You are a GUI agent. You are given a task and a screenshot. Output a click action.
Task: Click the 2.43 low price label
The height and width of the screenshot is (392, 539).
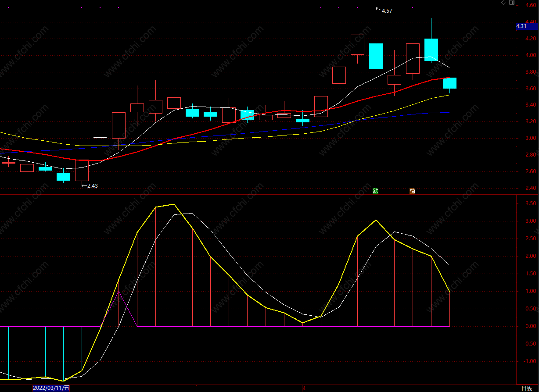coord(92,185)
